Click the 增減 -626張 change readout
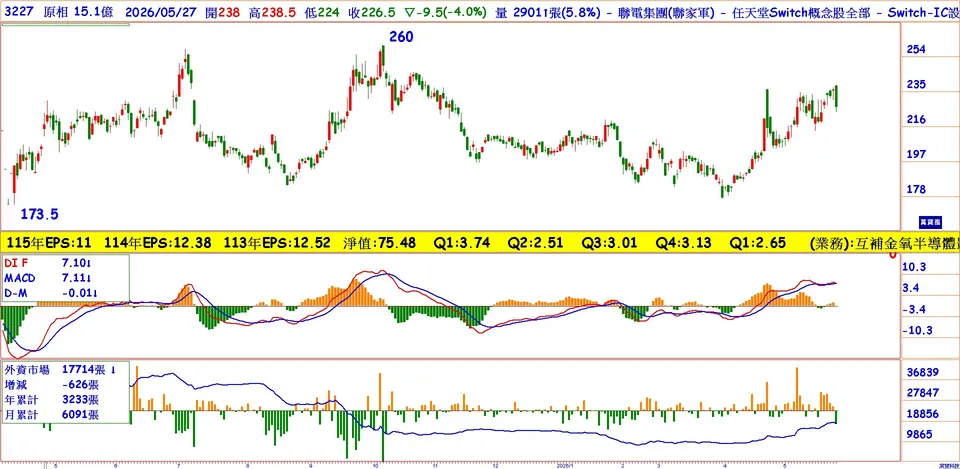Image resolution: width=960 pixels, height=469 pixels. tap(51, 385)
